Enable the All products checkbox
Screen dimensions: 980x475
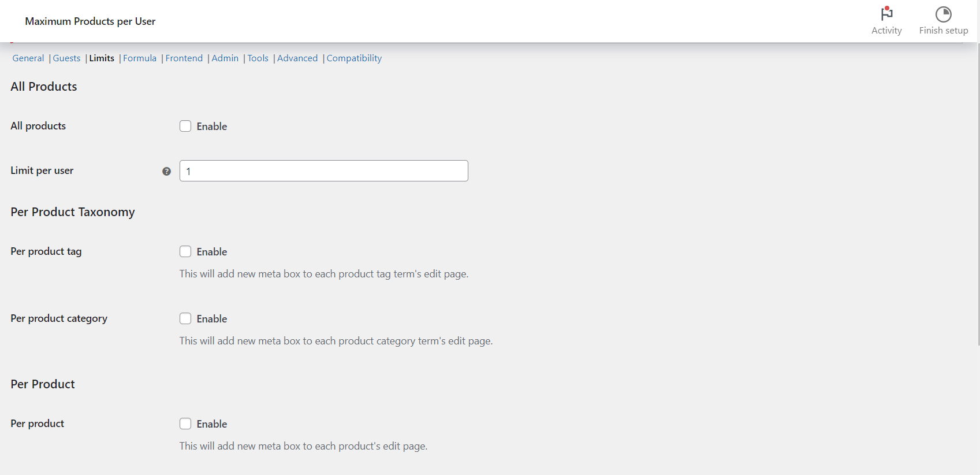point(185,126)
